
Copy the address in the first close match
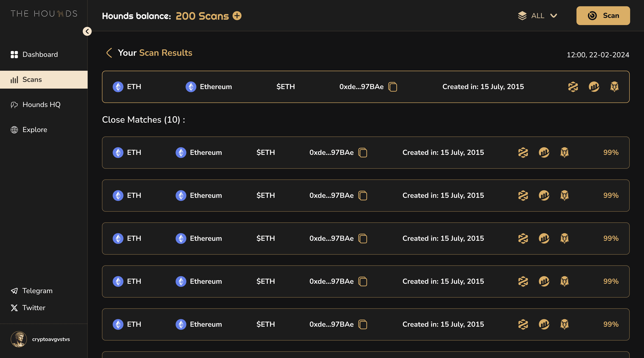[x=362, y=153]
